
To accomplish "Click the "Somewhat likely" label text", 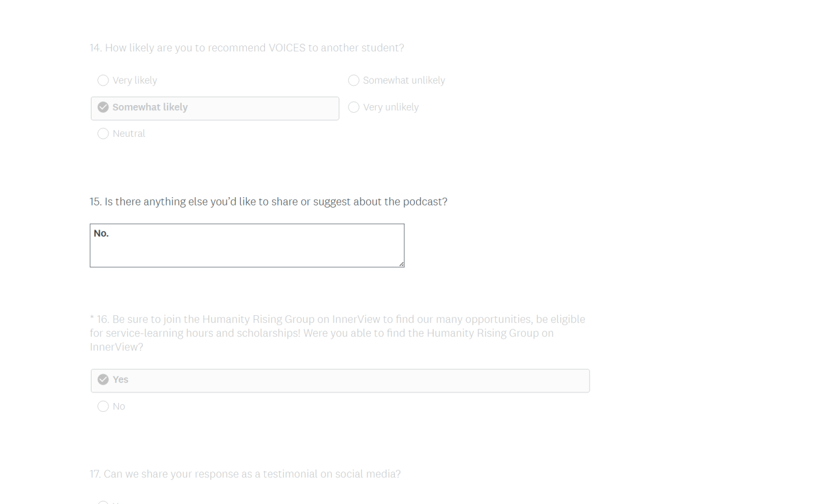I will 150,108.
